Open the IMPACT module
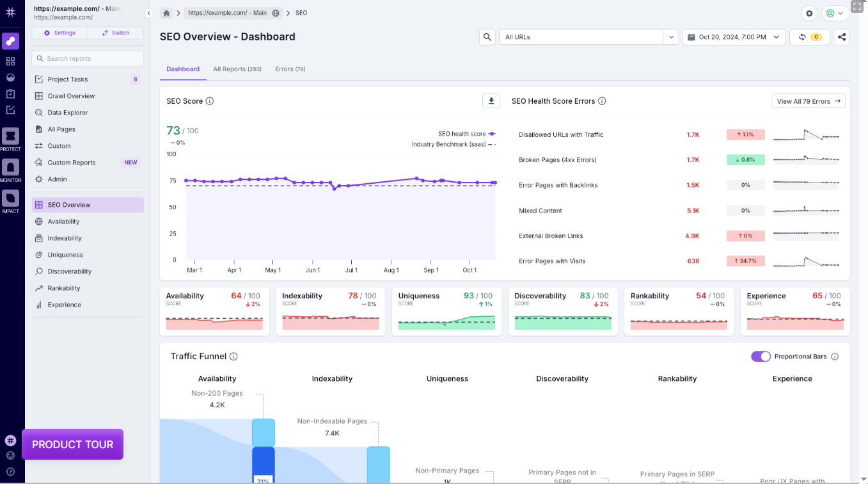Screen dimensions: 868x484 pyautogui.click(x=10, y=202)
